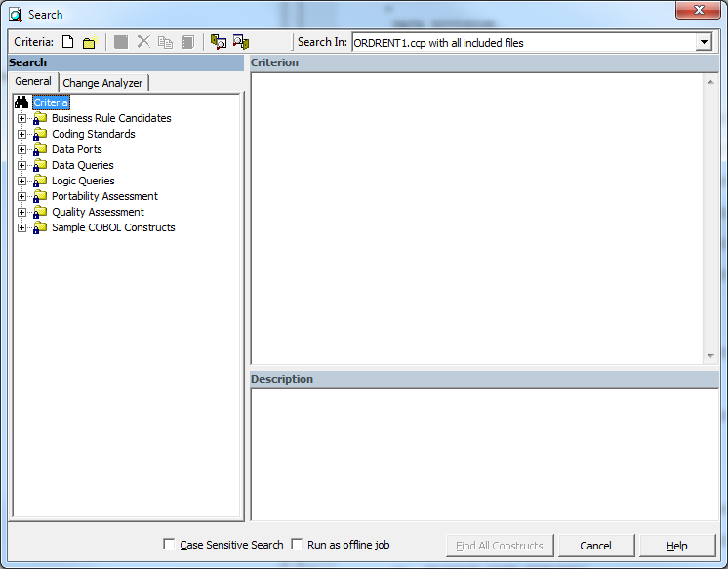Open Help for the Search dialog

(x=676, y=546)
